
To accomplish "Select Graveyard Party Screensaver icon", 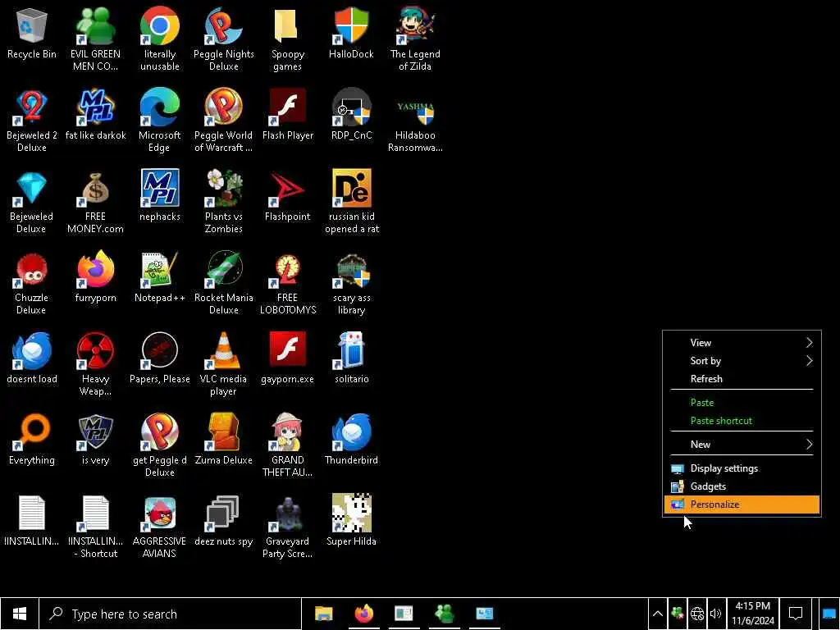I will [x=287, y=527].
